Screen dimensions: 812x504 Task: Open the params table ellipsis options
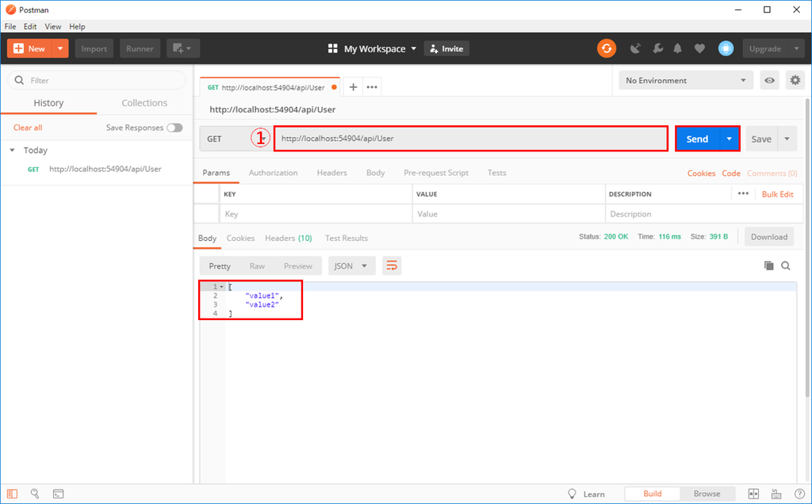coord(743,193)
